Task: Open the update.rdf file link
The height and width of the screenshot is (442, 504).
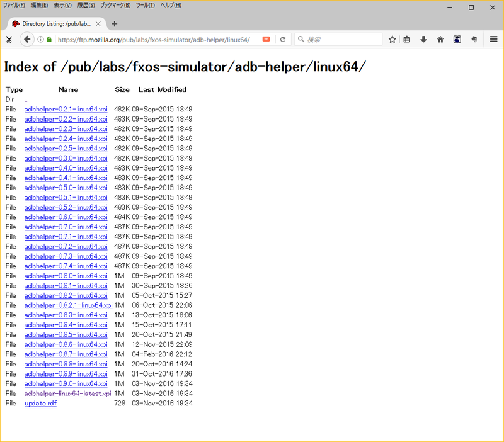Action: point(40,404)
